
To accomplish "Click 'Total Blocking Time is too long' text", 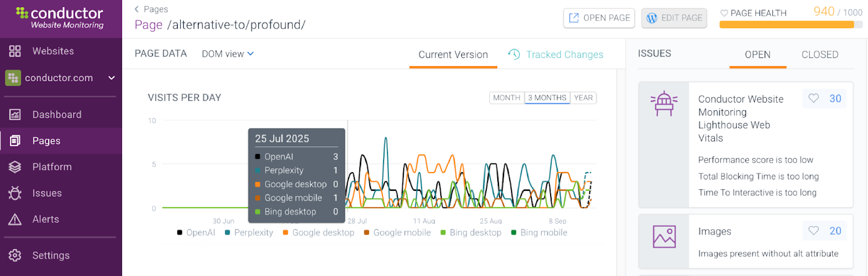I will pyautogui.click(x=758, y=176).
